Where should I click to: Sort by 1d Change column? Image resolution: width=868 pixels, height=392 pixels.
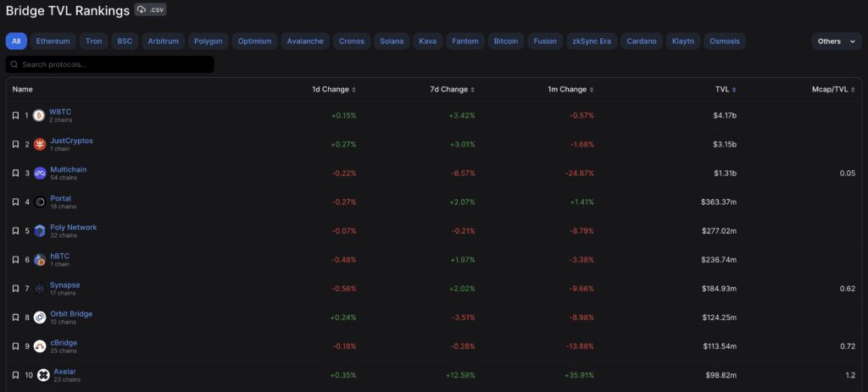(x=334, y=89)
